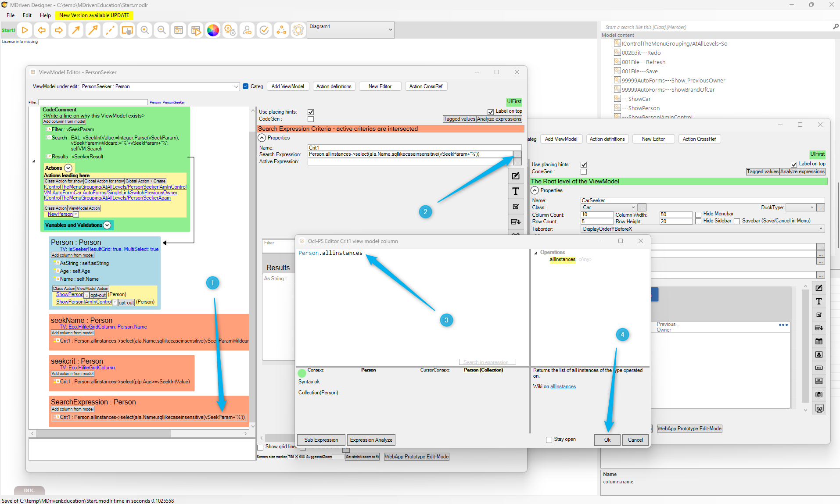Click the play/run toolbar icon

click(25, 30)
